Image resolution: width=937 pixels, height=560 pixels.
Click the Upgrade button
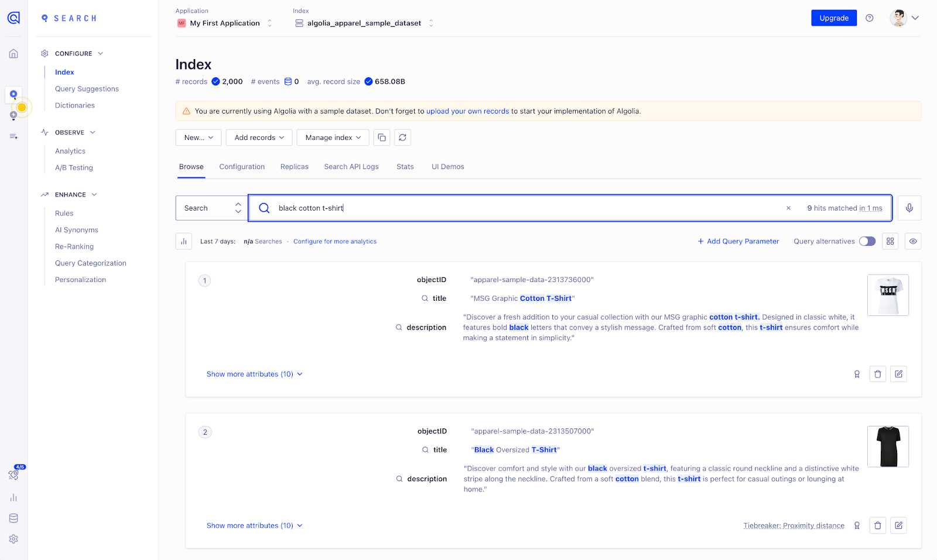(833, 18)
